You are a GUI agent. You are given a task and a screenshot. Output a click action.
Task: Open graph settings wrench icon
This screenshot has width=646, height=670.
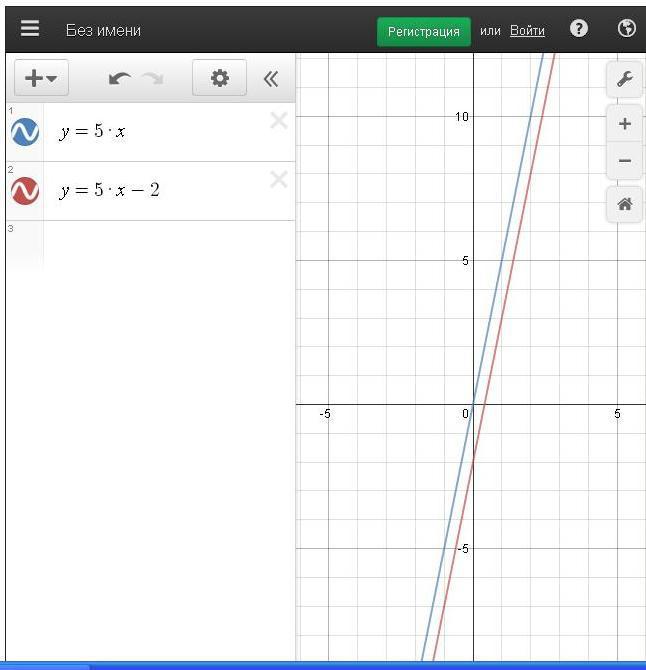[625, 80]
